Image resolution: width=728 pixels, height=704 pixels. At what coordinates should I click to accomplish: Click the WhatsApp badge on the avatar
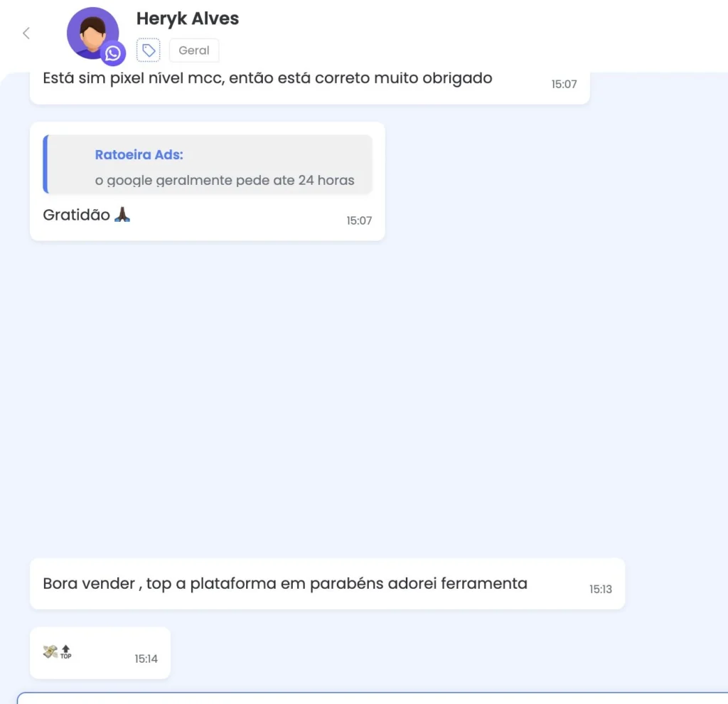[113, 53]
